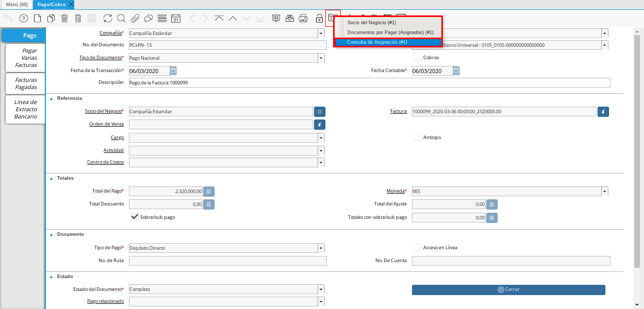Uncheck the Sobre/sub pago checkbox
The height and width of the screenshot is (309, 644).
[135, 217]
